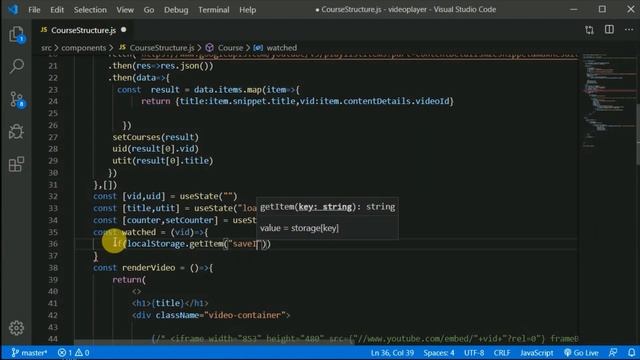Viewport: 640px width, 360px height.
Task: Click the localStorage.getItem text on line 36
Action: 176,244
